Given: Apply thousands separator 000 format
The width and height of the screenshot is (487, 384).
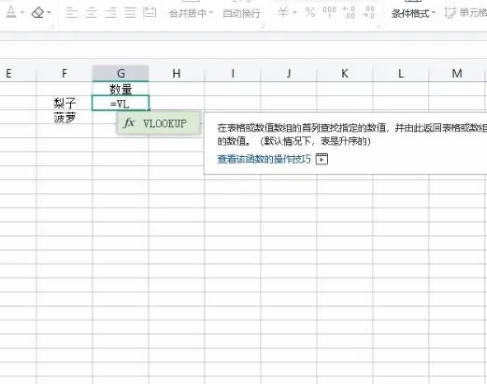Looking at the screenshot, I should 329,12.
